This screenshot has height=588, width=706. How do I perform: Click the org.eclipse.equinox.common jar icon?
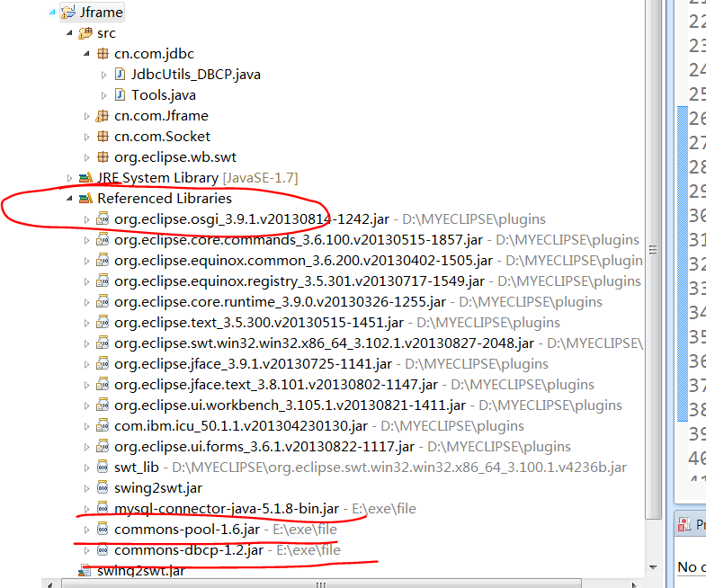103,261
